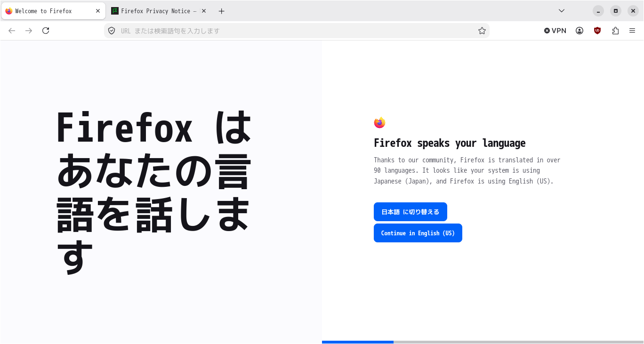Close the Firefox window
Screen dimensions: 644x344
pyautogui.click(x=633, y=11)
